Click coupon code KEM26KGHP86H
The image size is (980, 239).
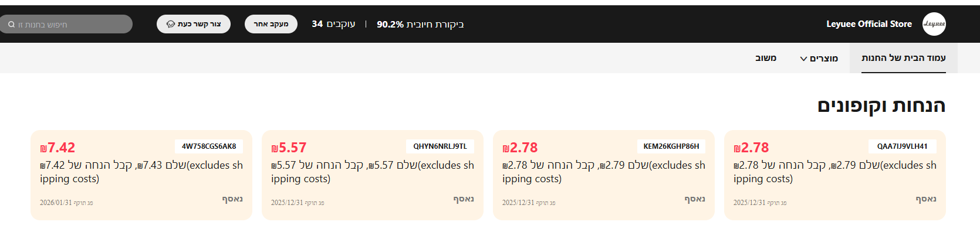671,146
